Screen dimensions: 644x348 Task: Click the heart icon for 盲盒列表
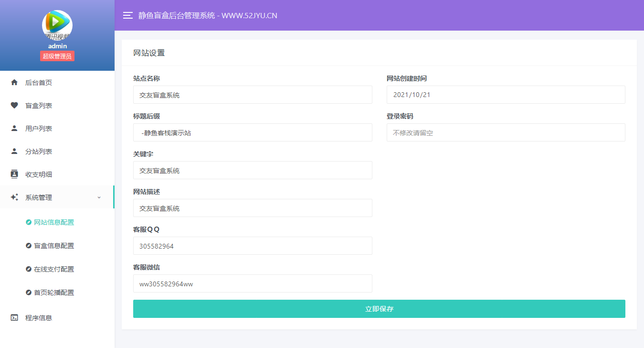(14, 106)
